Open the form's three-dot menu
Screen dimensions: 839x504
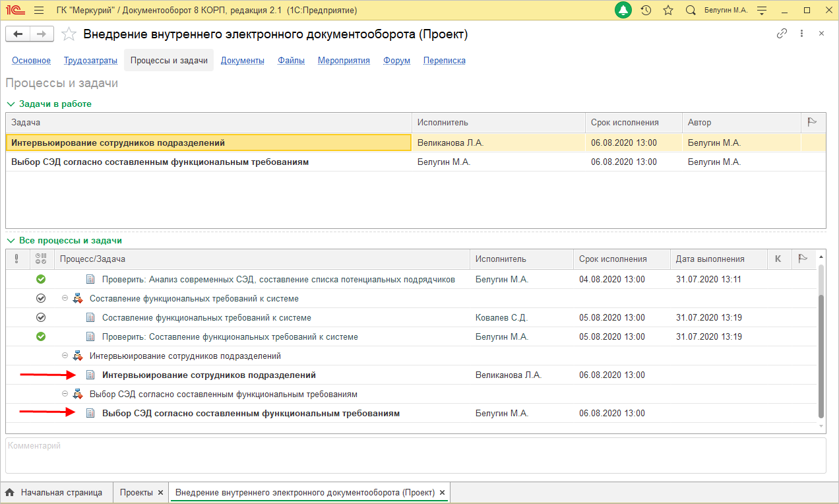click(x=801, y=34)
